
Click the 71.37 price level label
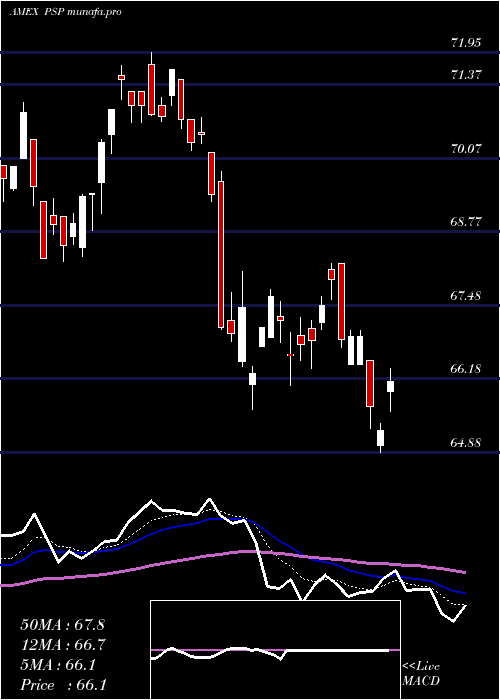(466, 75)
